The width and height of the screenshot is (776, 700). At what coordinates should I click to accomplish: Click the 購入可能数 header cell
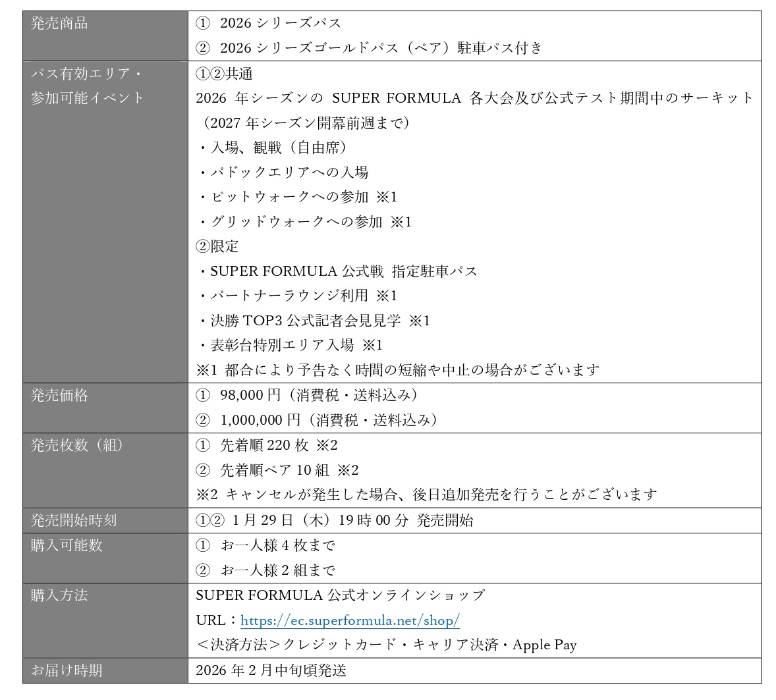click(105, 558)
